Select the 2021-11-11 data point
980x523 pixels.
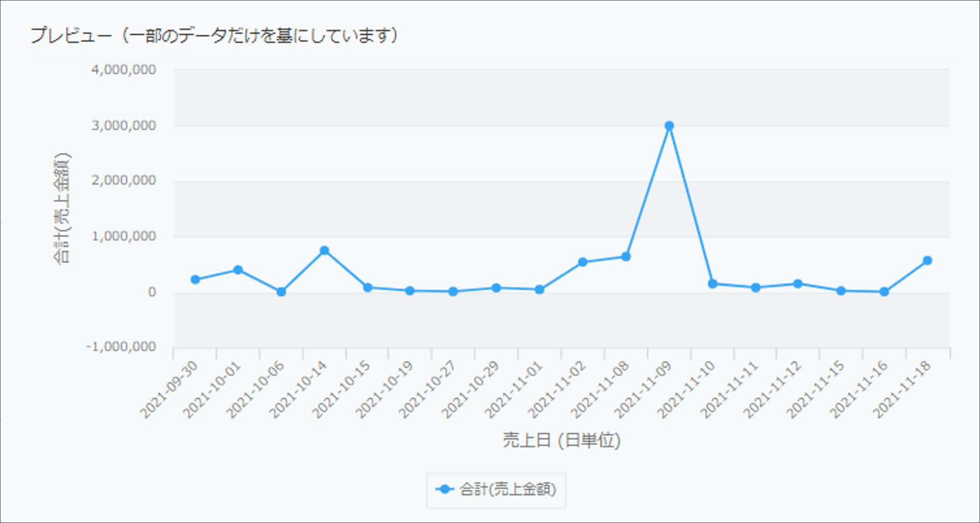point(755,288)
